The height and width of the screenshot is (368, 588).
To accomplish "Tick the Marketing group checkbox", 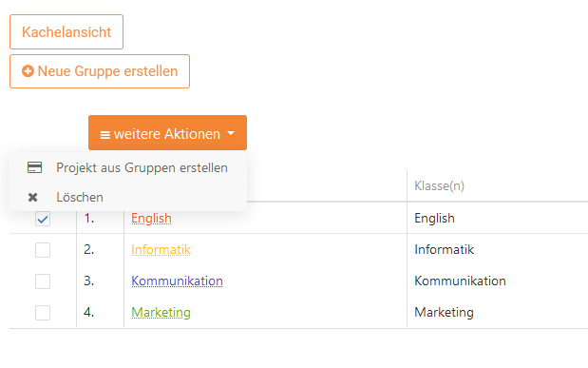I will [x=43, y=313].
